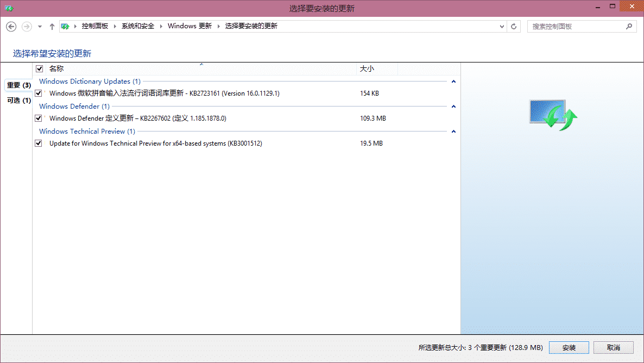
Task: Click the 选择希望安装的更新 heading
Action: pyautogui.click(x=52, y=53)
